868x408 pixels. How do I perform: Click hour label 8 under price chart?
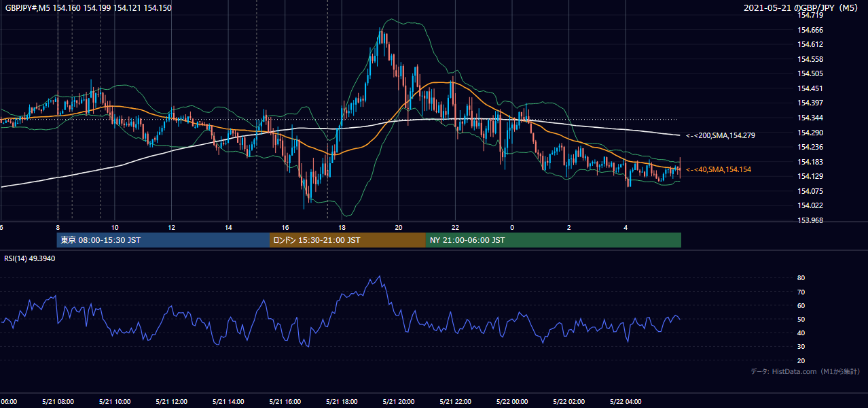58,228
